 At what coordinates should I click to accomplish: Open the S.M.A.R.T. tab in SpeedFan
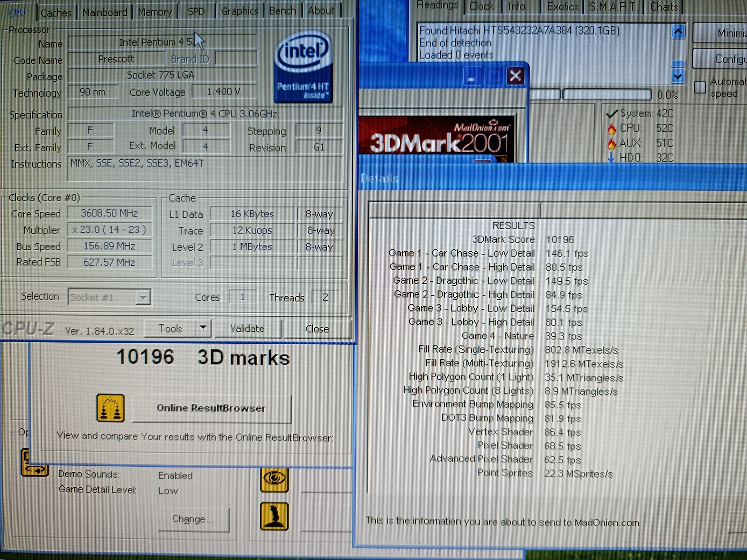pyautogui.click(x=614, y=6)
